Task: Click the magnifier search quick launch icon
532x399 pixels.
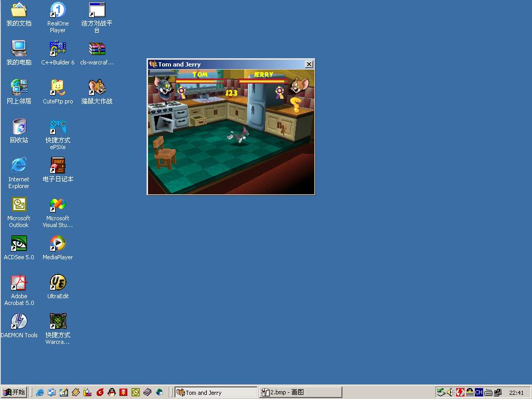Action: point(88,393)
